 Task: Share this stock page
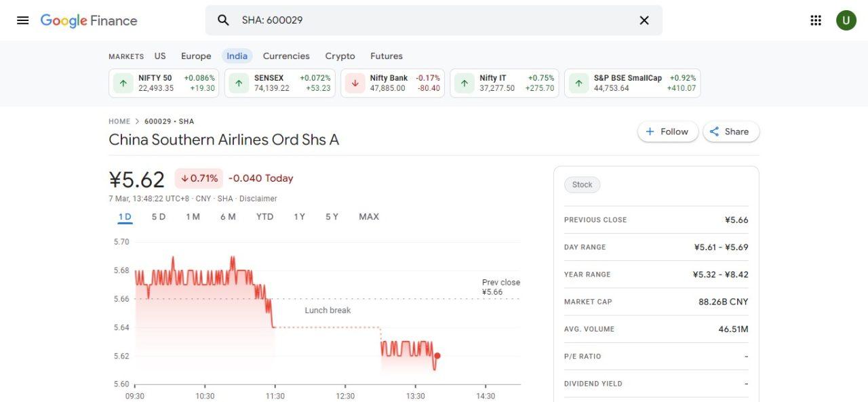[x=731, y=132]
